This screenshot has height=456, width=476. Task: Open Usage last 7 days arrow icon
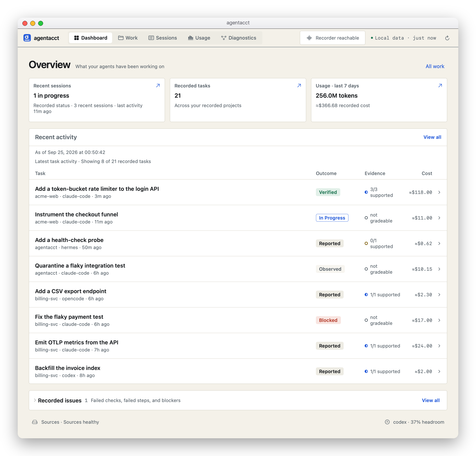440,86
